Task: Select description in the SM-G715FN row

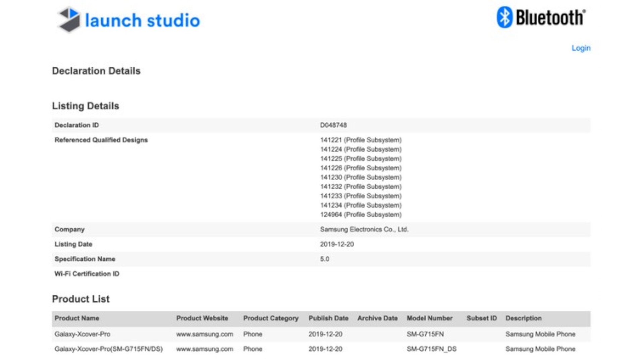Action: point(540,334)
